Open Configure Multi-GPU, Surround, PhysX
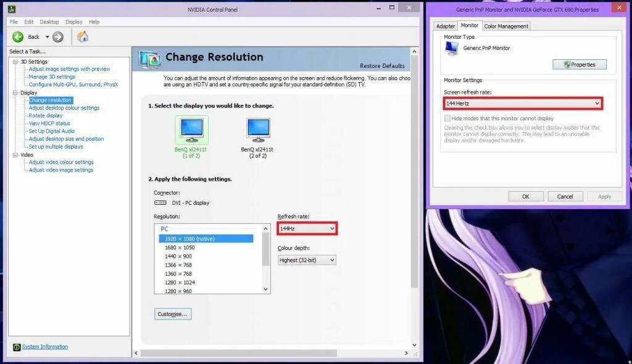632x364 pixels. pyautogui.click(x=73, y=85)
